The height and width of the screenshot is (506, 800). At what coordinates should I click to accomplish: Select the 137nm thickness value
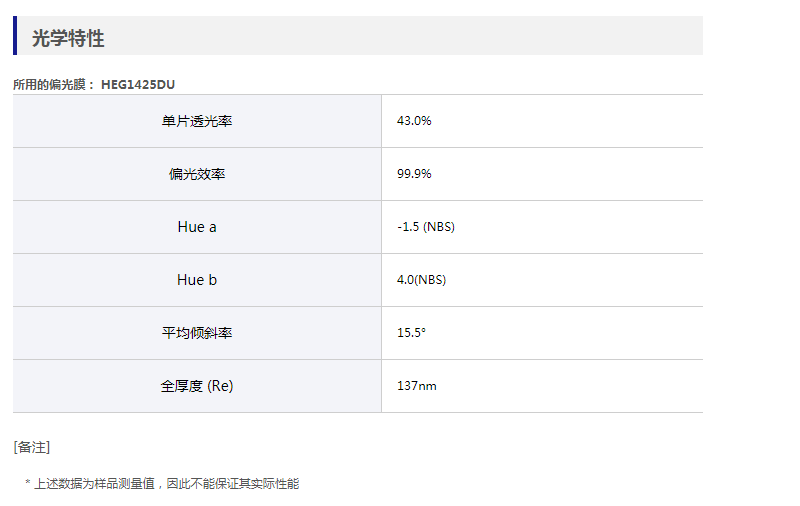click(x=416, y=386)
